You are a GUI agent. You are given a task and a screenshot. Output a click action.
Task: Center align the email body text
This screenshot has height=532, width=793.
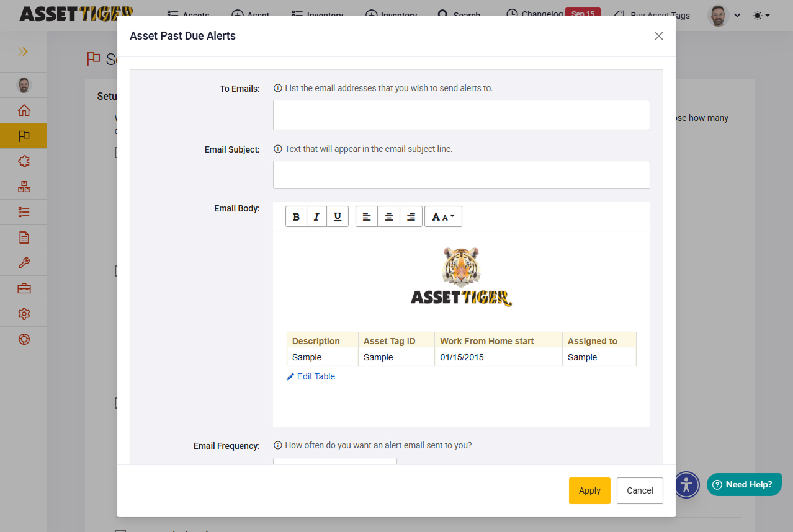[388, 216]
